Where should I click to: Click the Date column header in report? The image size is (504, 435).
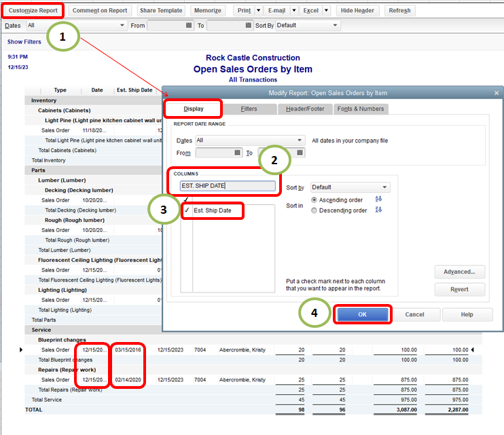point(97,90)
